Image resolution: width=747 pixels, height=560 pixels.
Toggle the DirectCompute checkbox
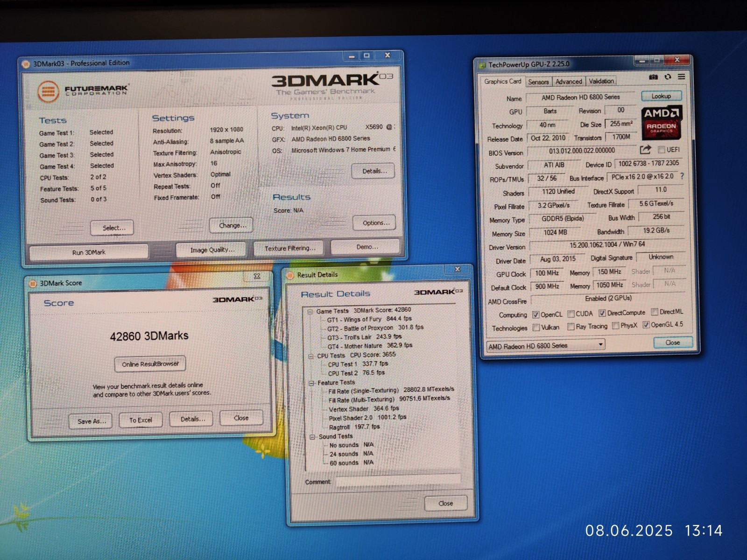(602, 313)
